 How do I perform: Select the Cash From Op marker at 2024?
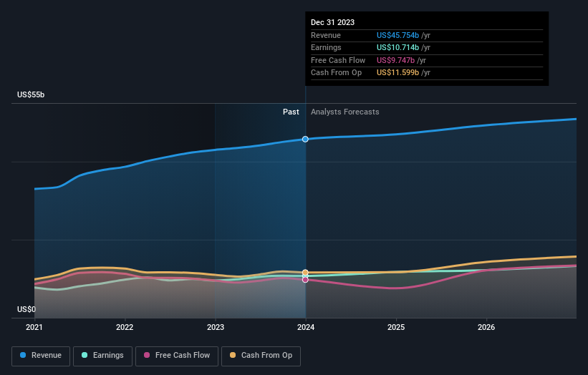[305, 273]
